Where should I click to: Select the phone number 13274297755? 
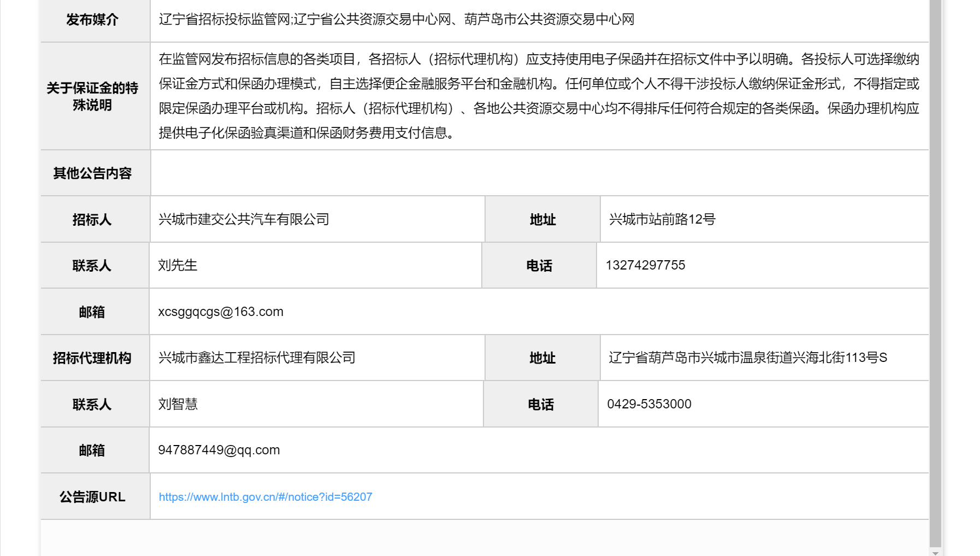(x=645, y=265)
